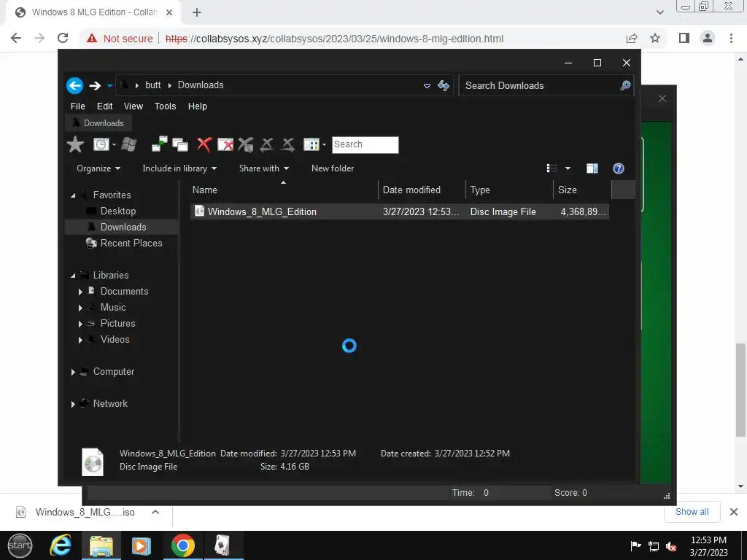Open the Solitaire cards taskbar icon
This screenshot has height=560, width=747.
pos(222,545)
